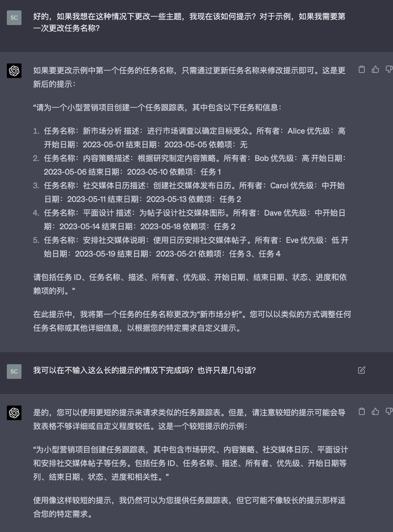The height and width of the screenshot is (532, 393).
Task: Click the final paragraph starting 使用像这样较短的提示
Action: click(189, 507)
